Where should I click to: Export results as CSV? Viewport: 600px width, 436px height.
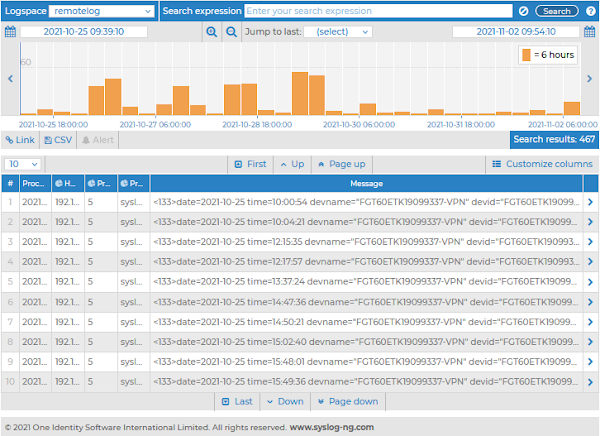click(x=58, y=140)
